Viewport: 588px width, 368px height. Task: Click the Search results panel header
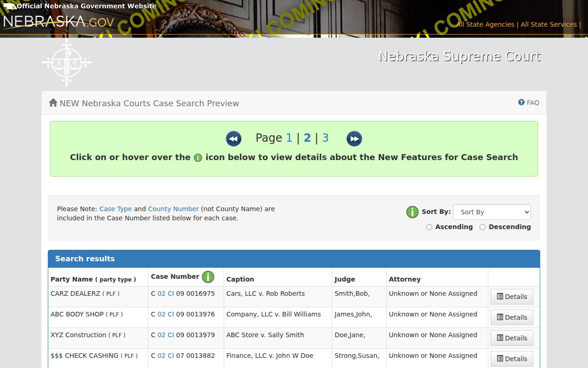pos(294,259)
